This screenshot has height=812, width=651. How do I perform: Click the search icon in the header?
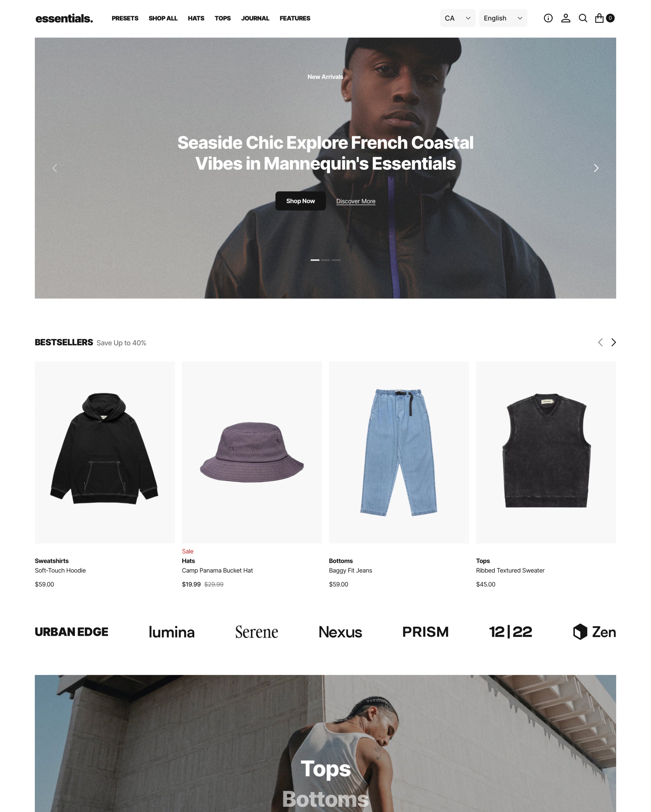coord(583,18)
